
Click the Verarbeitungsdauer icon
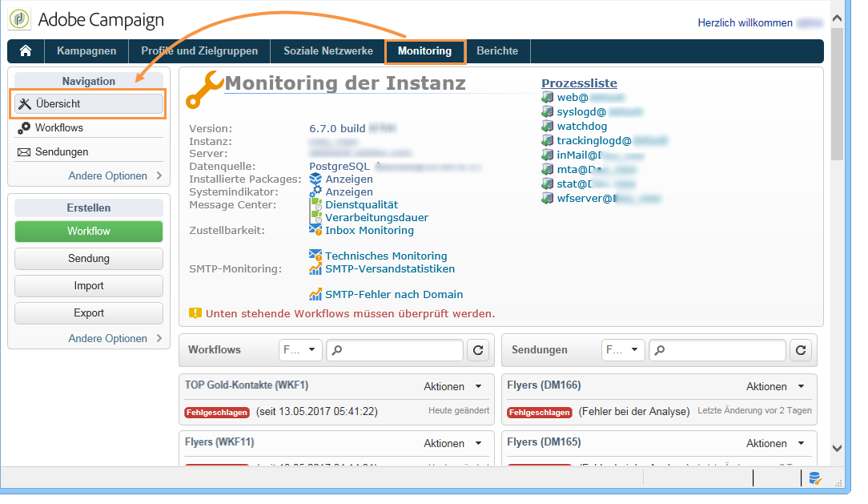point(316,217)
